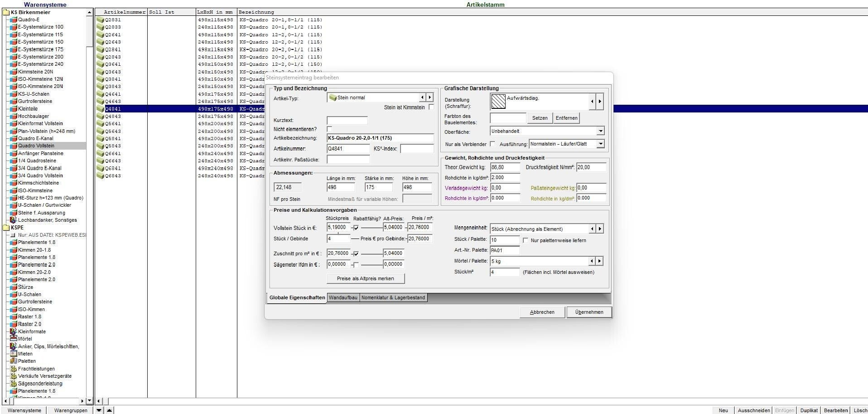Open the Oberfläche dropdown
Image resolution: width=868 pixels, height=414 pixels.
[600, 131]
